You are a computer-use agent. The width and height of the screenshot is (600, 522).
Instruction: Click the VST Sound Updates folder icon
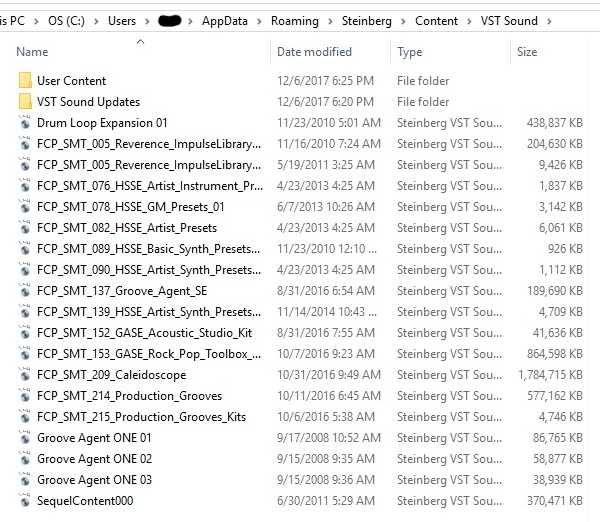25,102
